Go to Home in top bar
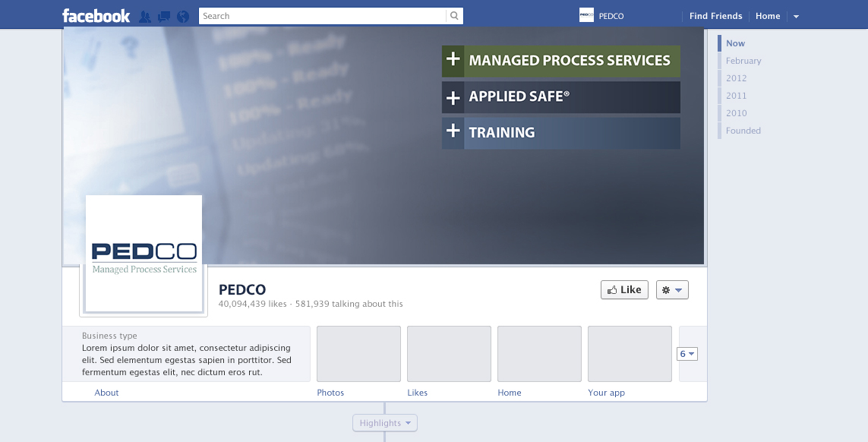The image size is (868, 442). pos(768,16)
